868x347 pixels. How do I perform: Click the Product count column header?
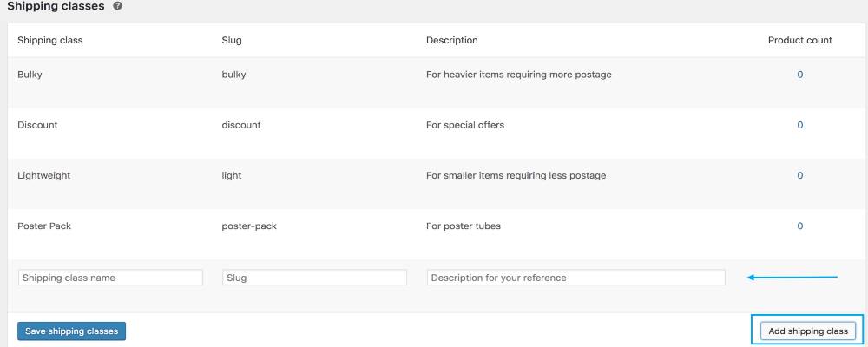pyautogui.click(x=799, y=40)
